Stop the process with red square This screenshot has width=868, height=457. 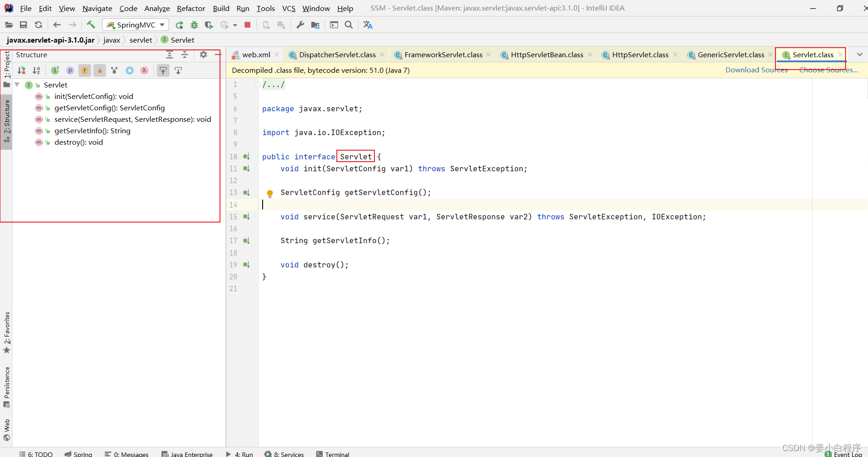pyautogui.click(x=247, y=25)
